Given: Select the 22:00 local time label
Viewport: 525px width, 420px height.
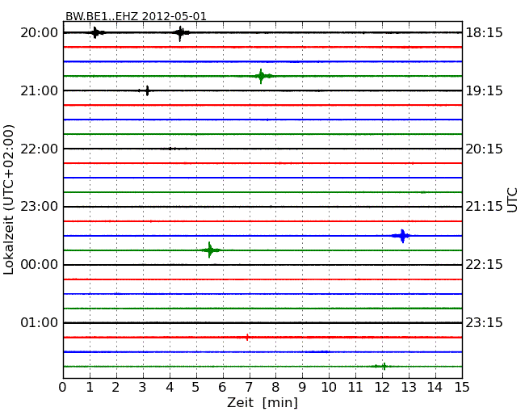Looking at the screenshot, I should [40, 149].
